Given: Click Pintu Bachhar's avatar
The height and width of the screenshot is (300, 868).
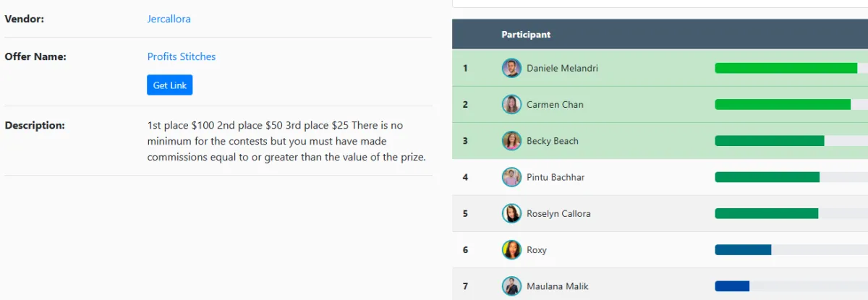Looking at the screenshot, I should pyautogui.click(x=511, y=177).
